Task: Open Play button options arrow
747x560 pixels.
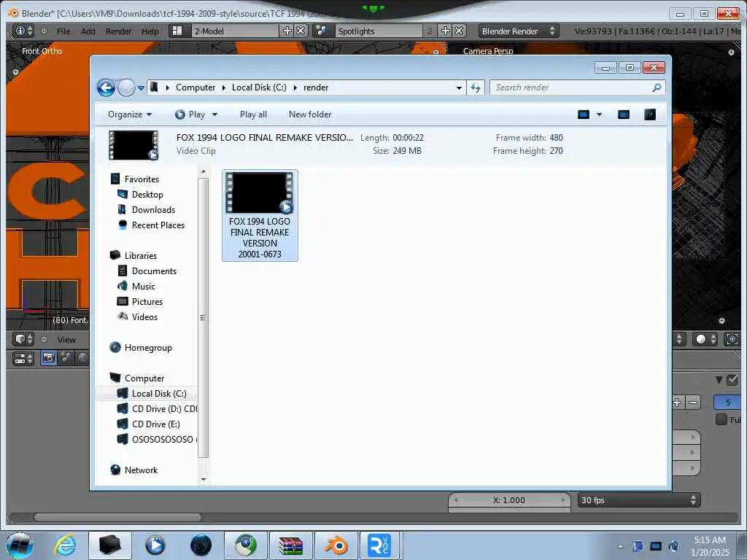Action: (x=215, y=114)
